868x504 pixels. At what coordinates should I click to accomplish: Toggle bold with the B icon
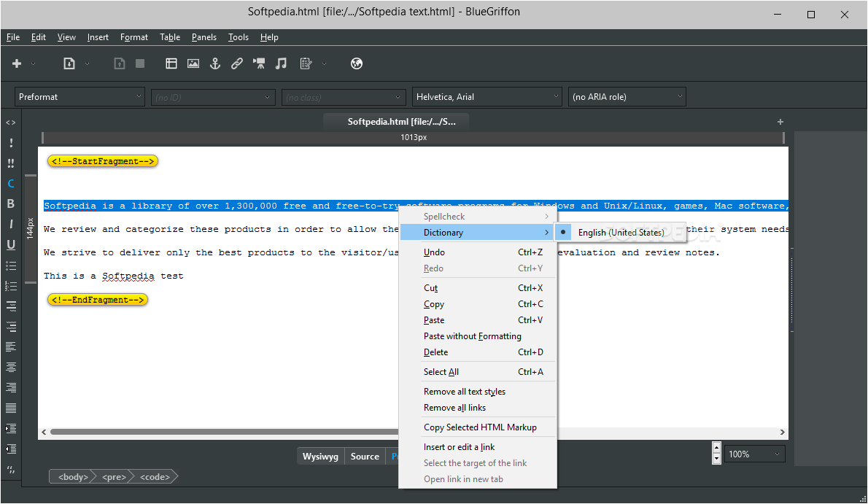[x=10, y=203]
